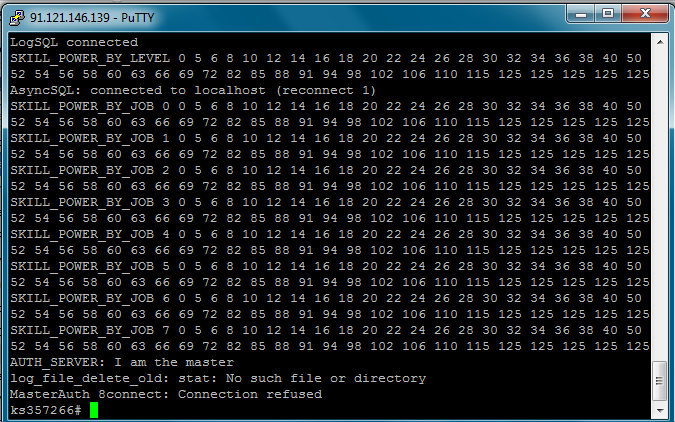Close the PuTTY session window

(644, 14)
